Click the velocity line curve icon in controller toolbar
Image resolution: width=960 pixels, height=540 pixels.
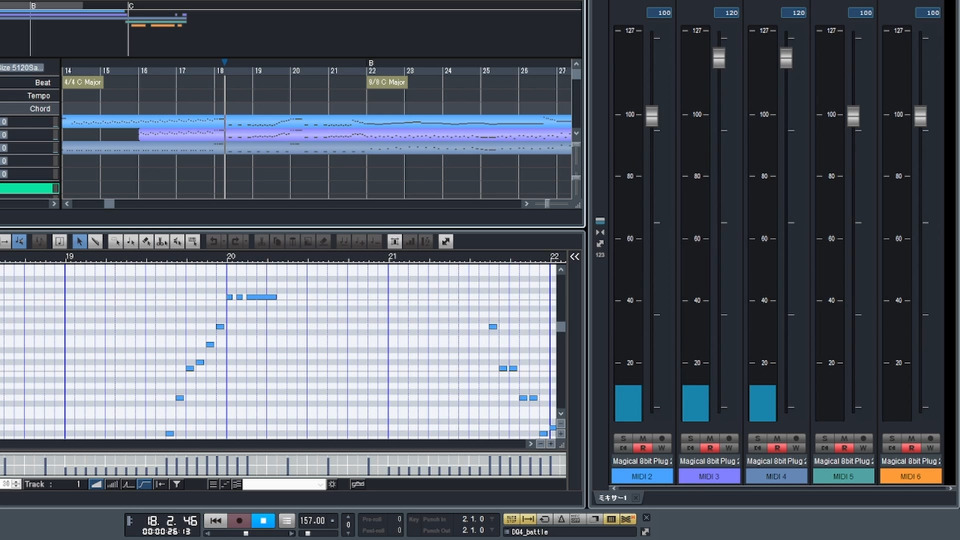point(144,484)
